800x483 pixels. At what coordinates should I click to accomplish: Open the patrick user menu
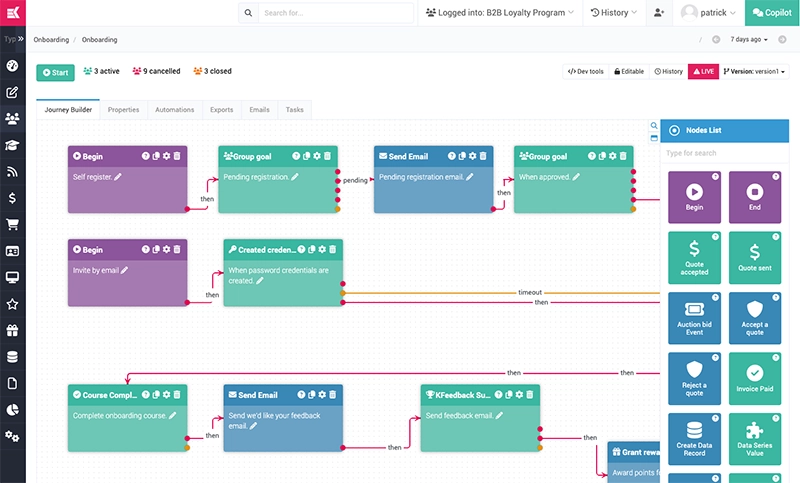tap(709, 13)
